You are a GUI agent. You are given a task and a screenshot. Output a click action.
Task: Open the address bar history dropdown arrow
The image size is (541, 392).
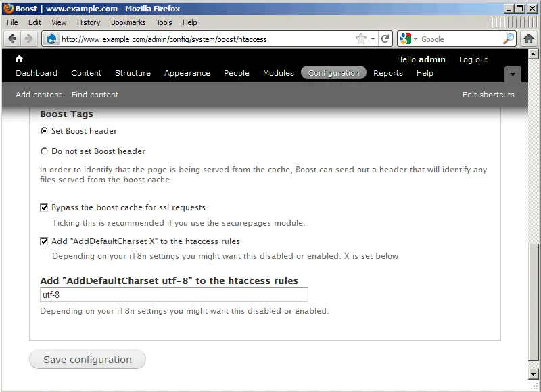(x=373, y=39)
